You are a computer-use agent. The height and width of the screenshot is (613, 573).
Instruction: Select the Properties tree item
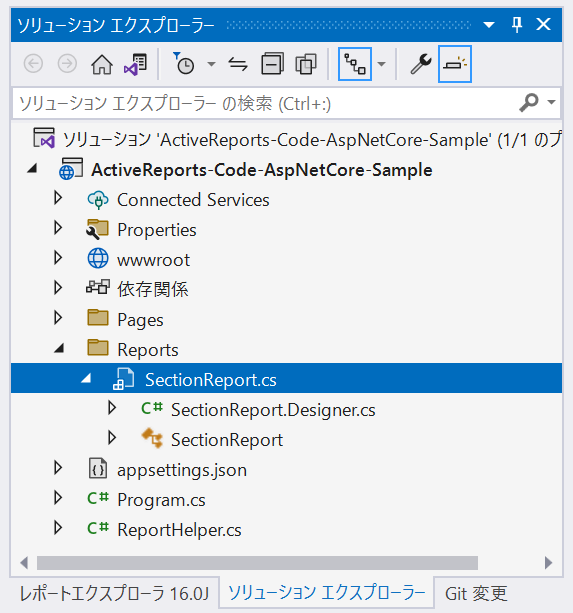157,230
